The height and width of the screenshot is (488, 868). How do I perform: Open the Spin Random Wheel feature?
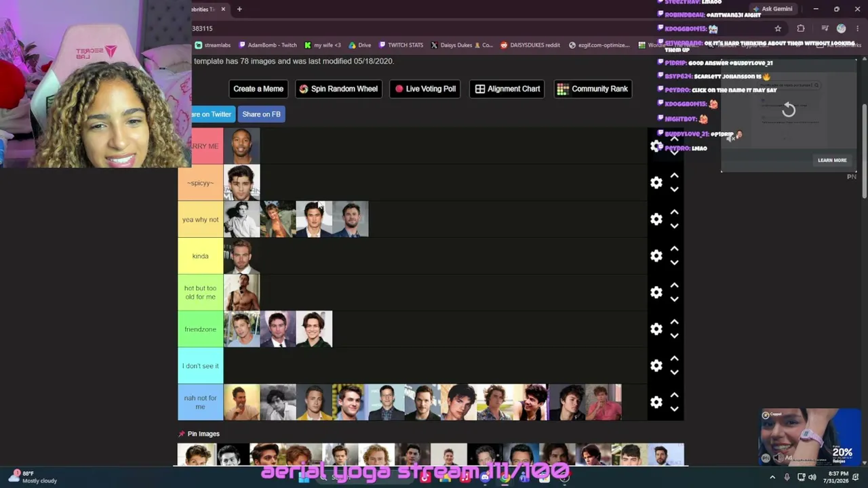tap(338, 89)
